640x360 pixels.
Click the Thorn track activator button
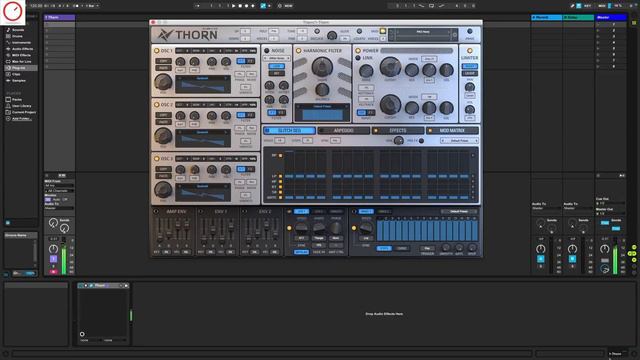pos(53,259)
